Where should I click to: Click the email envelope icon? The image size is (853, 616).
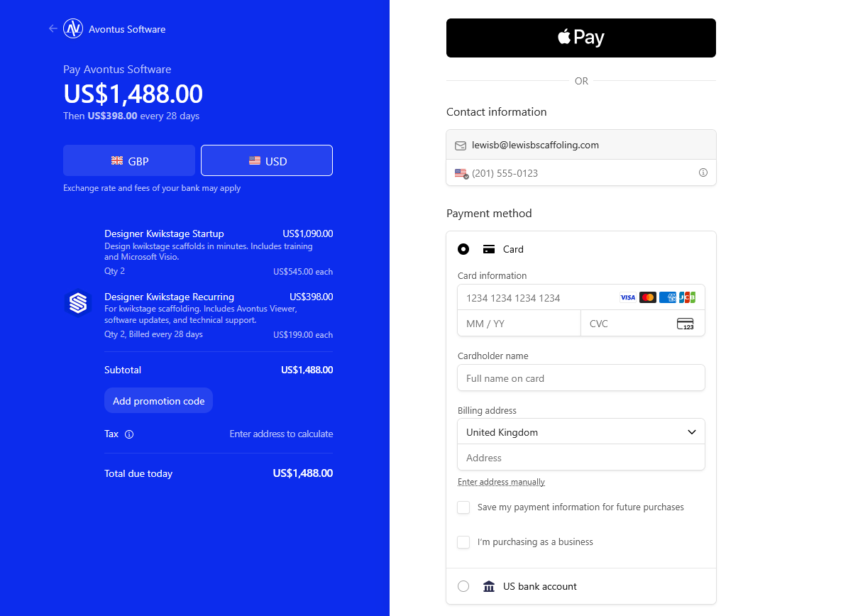[461, 145]
